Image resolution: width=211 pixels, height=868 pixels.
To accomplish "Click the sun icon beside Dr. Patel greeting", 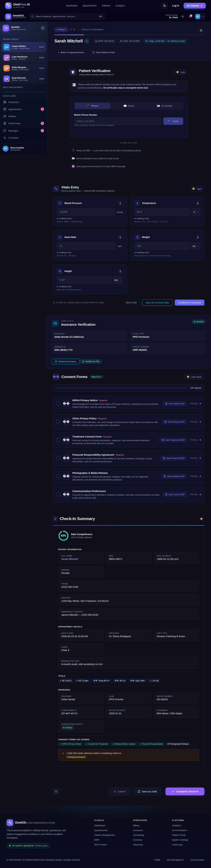I will point(183,17).
